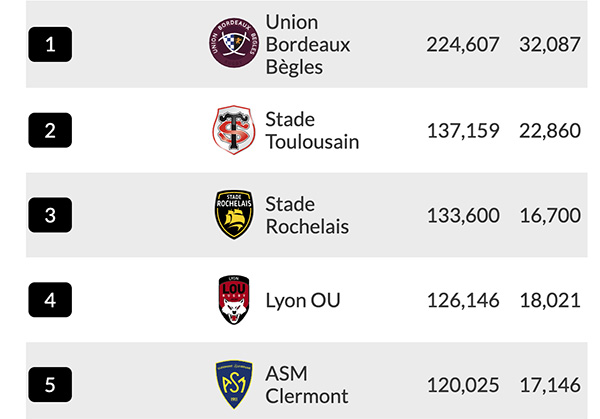The height and width of the screenshot is (419, 600).
Task: Open the Lyon OU team name
Action: pos(303,300)
